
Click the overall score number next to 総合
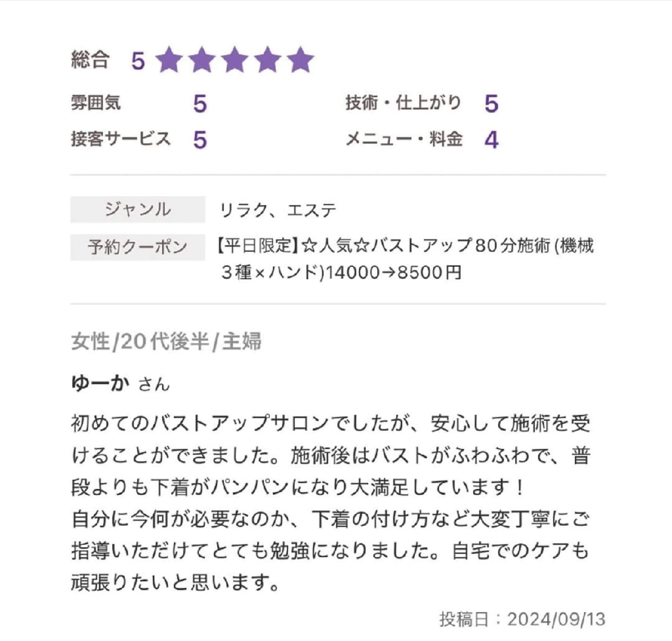tap(138, 61)
